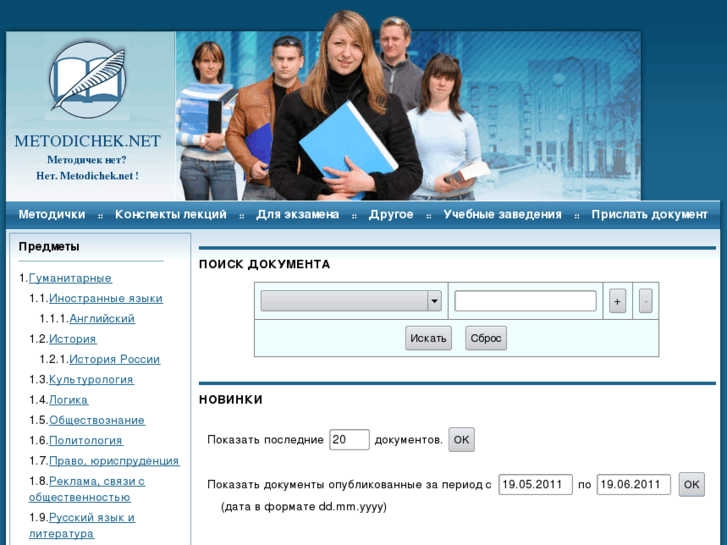The width and height of the screenshot is (727, 545).
Task: Click the book and feather site logo
Action: pyautogui.click(x=88, y=79)
